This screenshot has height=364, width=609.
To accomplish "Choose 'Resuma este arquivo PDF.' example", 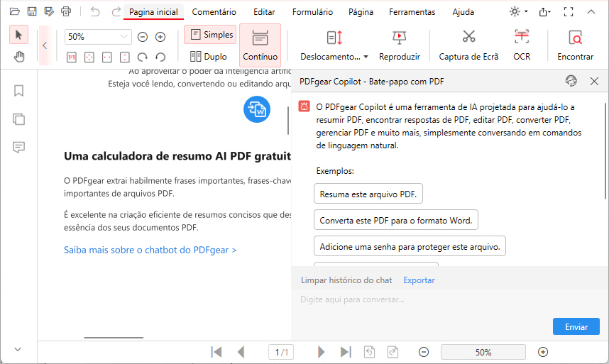I will tap(368, 194).
